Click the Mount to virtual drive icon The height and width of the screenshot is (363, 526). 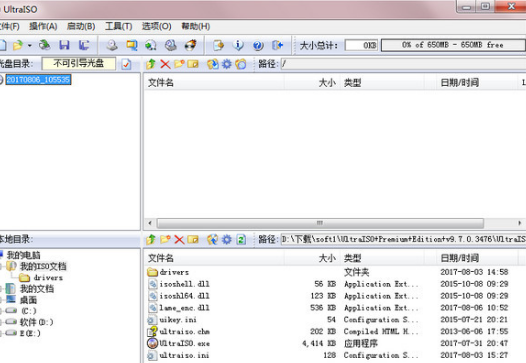pyautogui.click(x=151, y=45)
